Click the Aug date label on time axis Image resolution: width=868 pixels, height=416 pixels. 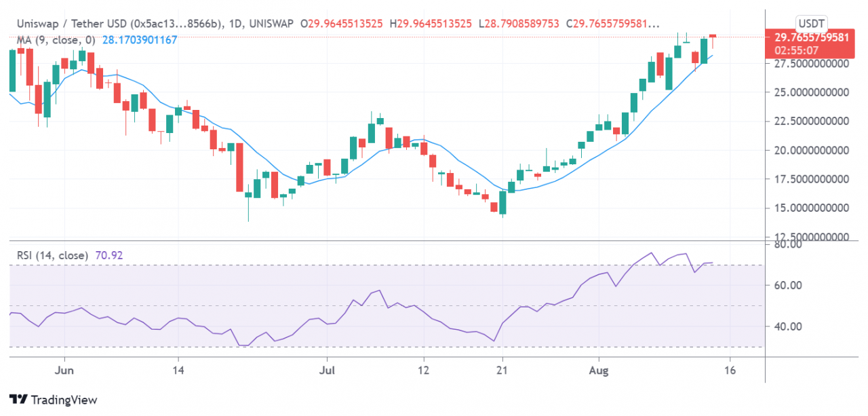click(599, 371)
